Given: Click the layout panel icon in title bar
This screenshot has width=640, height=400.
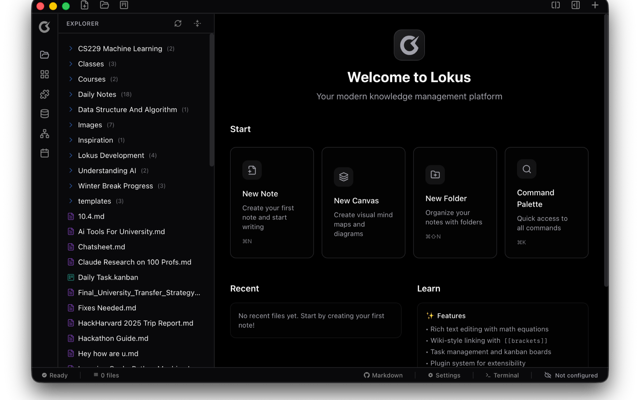Looking at the screenshot, I should 124,5.
